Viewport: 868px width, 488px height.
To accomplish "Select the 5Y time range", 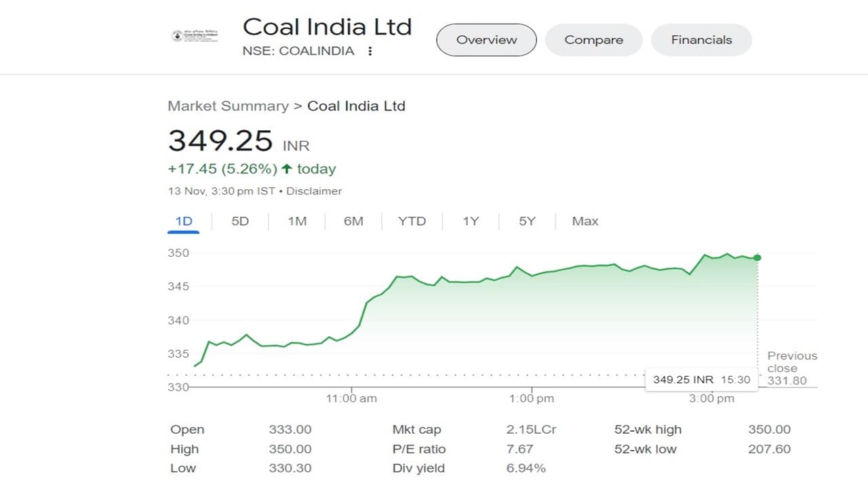I will click(527, 221).
